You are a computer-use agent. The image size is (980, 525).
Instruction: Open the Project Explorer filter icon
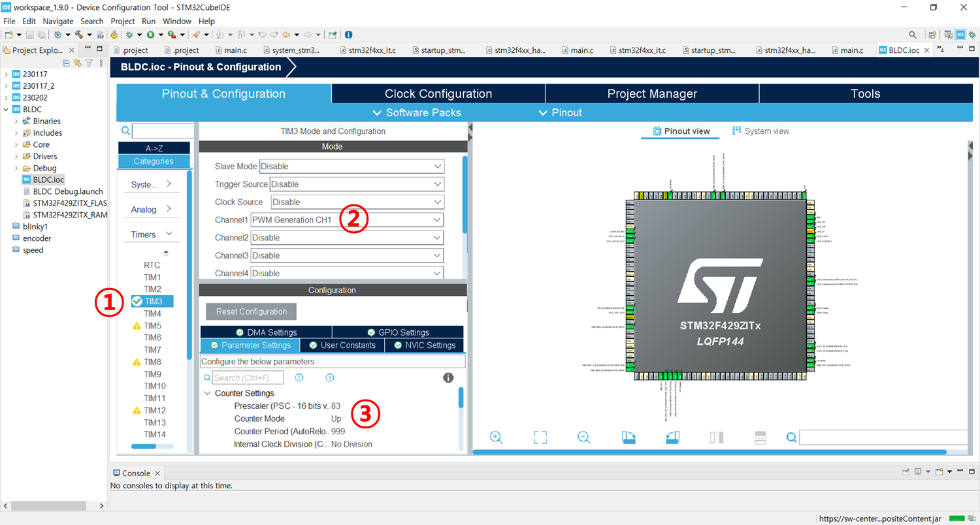point(89,63)
